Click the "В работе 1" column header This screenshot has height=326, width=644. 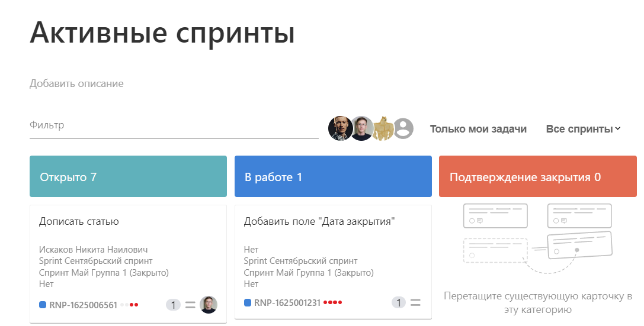(x=333, y=176)
